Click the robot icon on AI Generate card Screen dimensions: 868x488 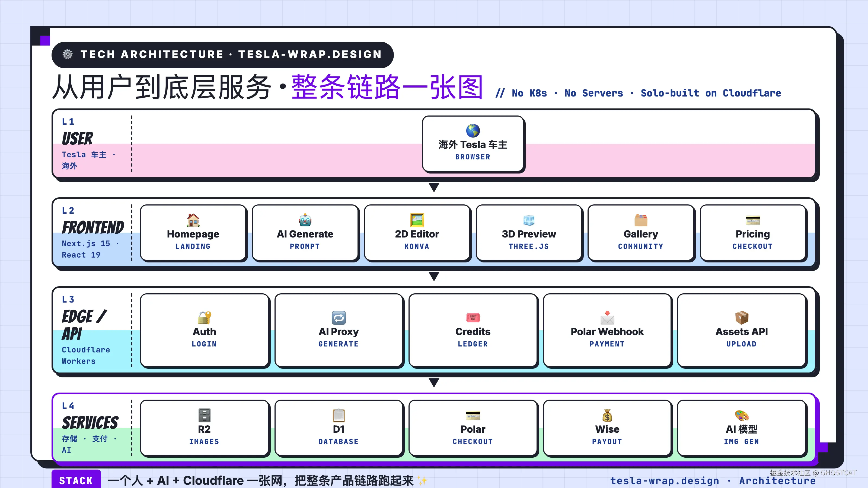point(305,220)
